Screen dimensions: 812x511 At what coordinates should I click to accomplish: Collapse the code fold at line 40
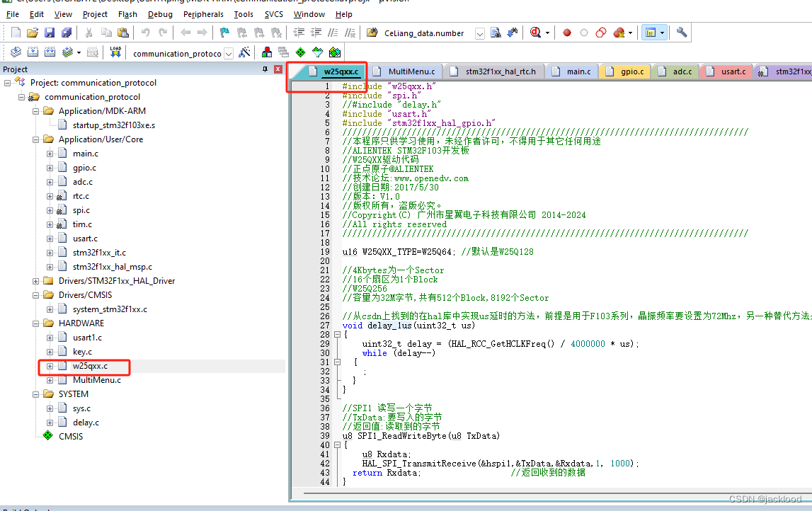point(337,444)
